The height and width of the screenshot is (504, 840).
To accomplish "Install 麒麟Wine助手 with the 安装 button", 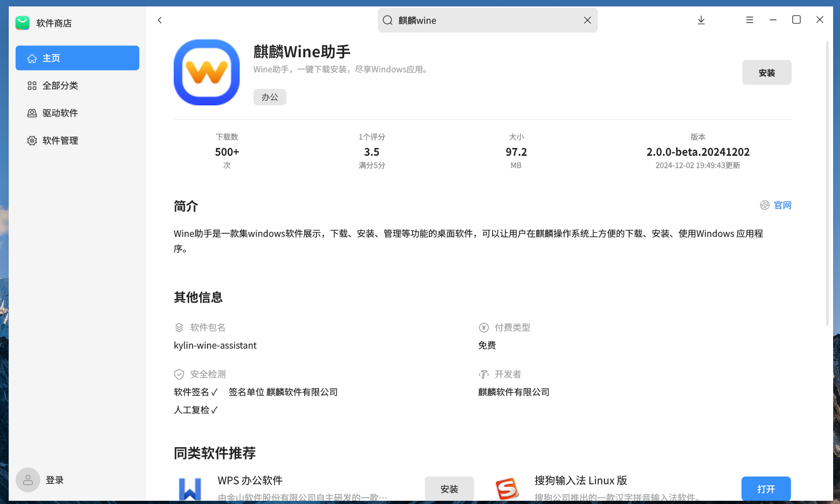I will click(767, 72).
